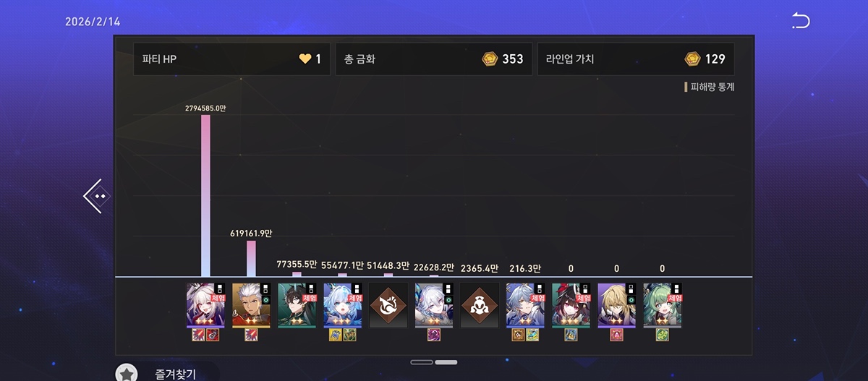The image size is (868, 381).
Task: Click the green equipment icon under the green-haired character
Action: pos(662,335)
